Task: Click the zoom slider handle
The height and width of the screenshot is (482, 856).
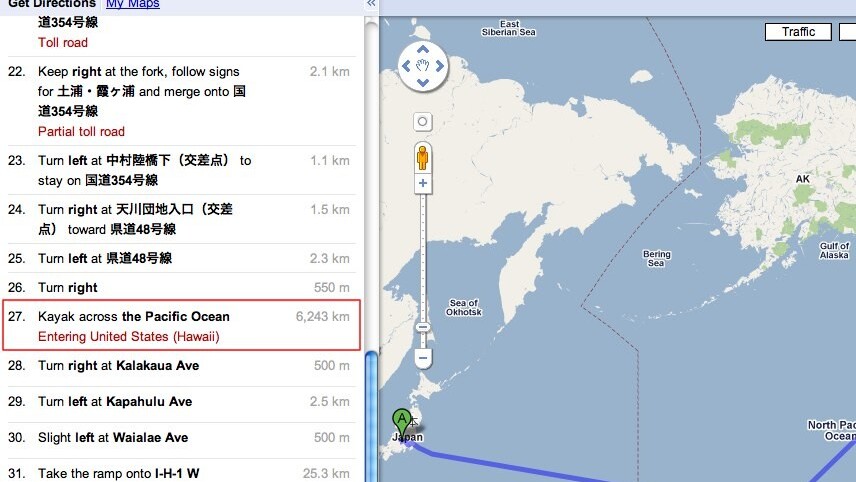Action: [423, 328]
